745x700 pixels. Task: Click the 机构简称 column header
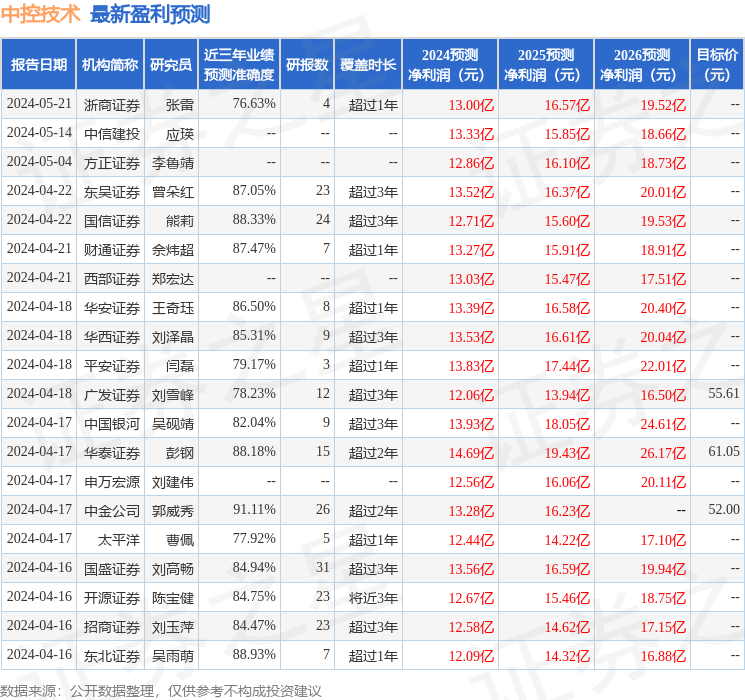tap(110, 65)
